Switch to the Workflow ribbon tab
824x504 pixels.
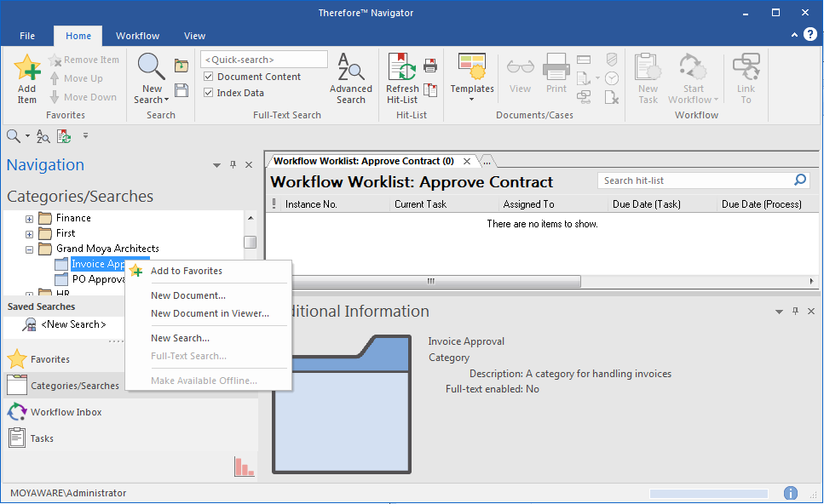point(137,36)
